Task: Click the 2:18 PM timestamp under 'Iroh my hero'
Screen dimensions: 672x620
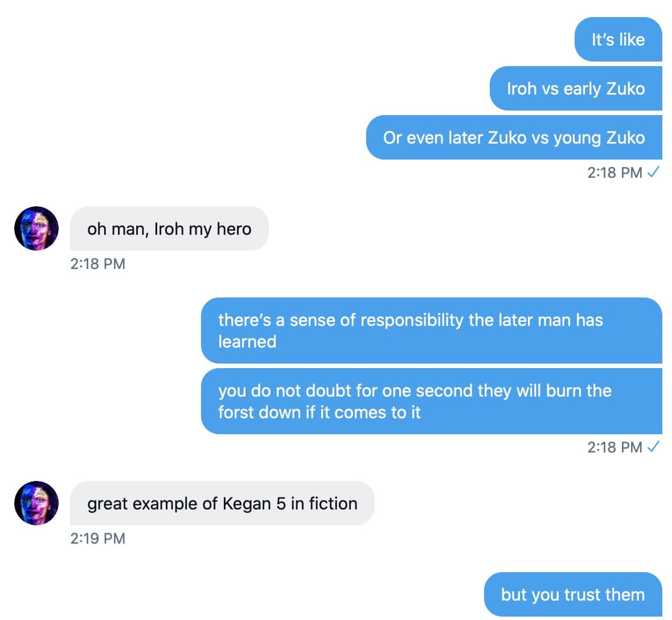Action: pos(98,264)
